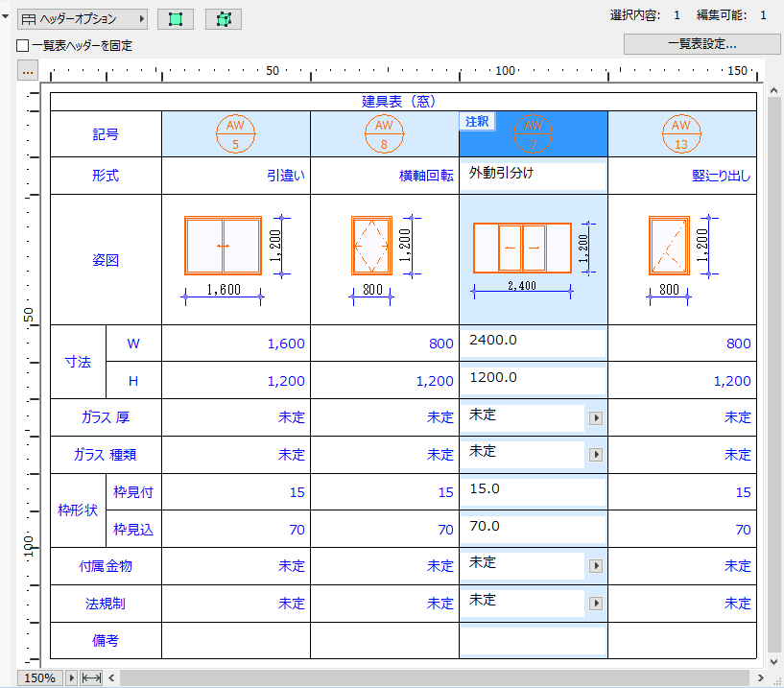
Task: Select the 姿図 header cell
Action: pos(106,260)
